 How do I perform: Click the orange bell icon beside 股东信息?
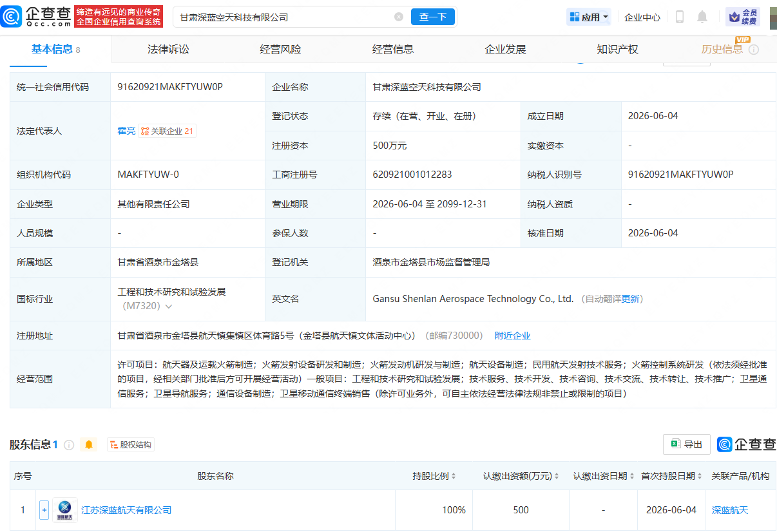click(x=89, y=444)
